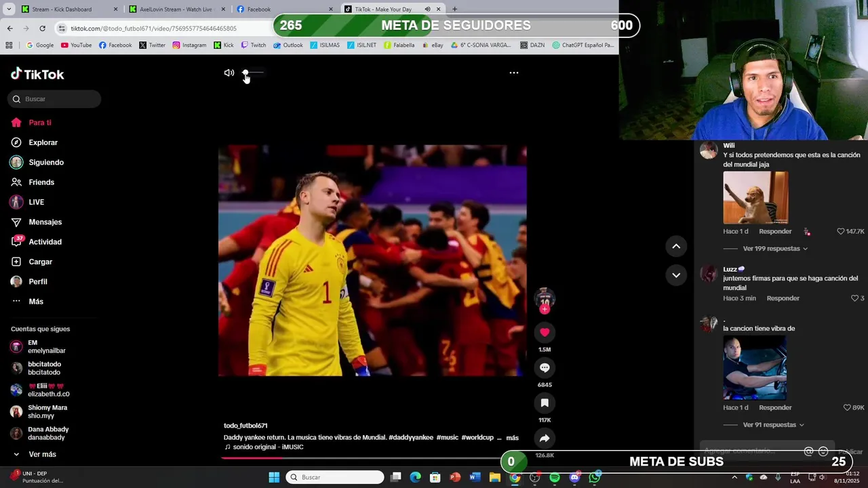Image resolution: width=868 pixels, height=488 pixels.
Task: Open a new browser tab
Action: tap(454, 9)
